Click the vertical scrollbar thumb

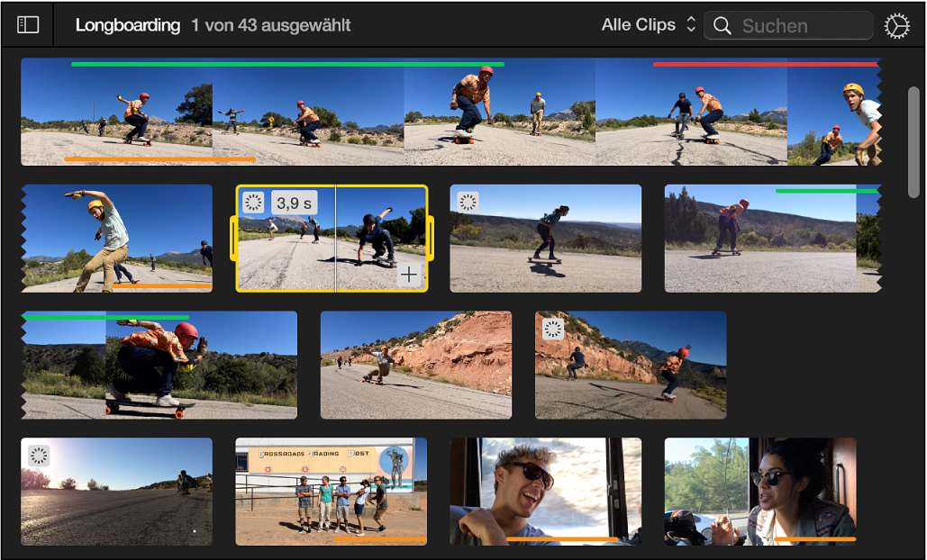pos(914,142)
